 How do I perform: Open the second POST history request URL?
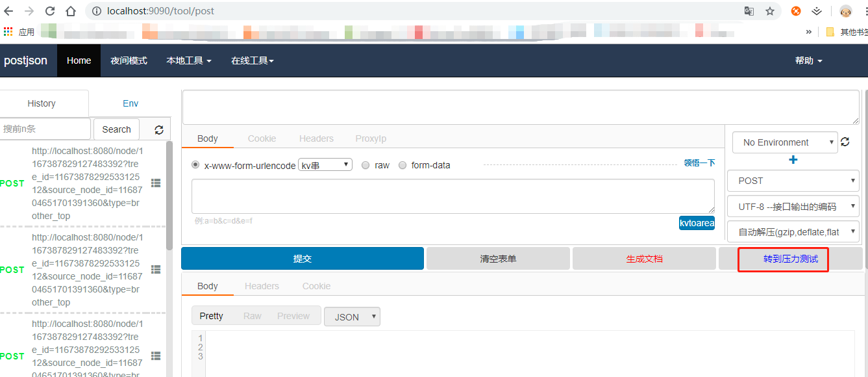[88, 270]
